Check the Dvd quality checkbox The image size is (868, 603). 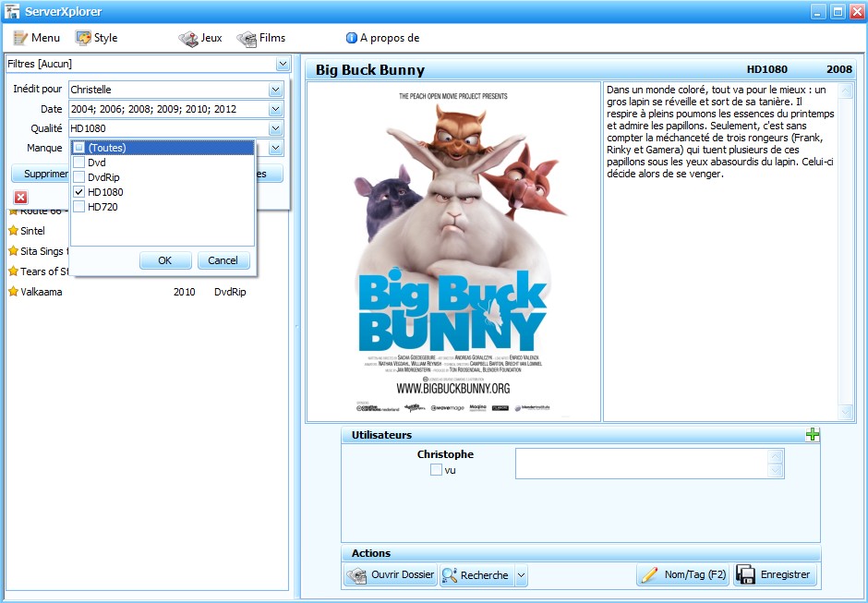(x=79, y=163)
